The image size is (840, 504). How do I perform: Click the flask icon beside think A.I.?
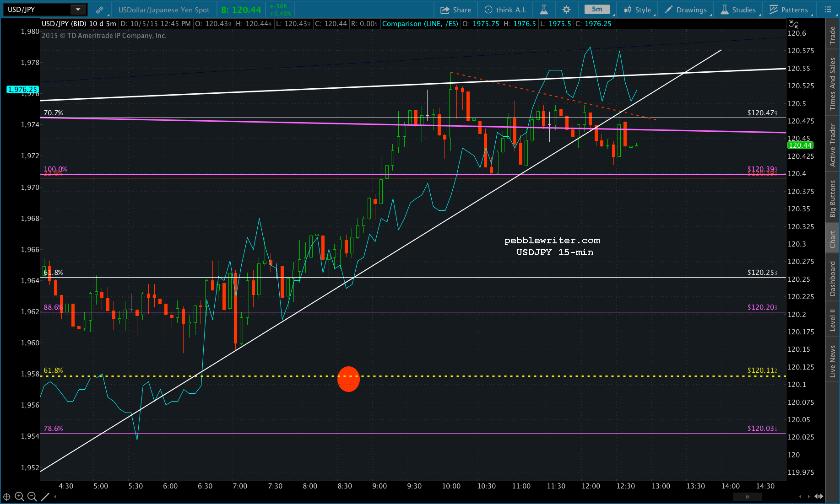(544, 10)
